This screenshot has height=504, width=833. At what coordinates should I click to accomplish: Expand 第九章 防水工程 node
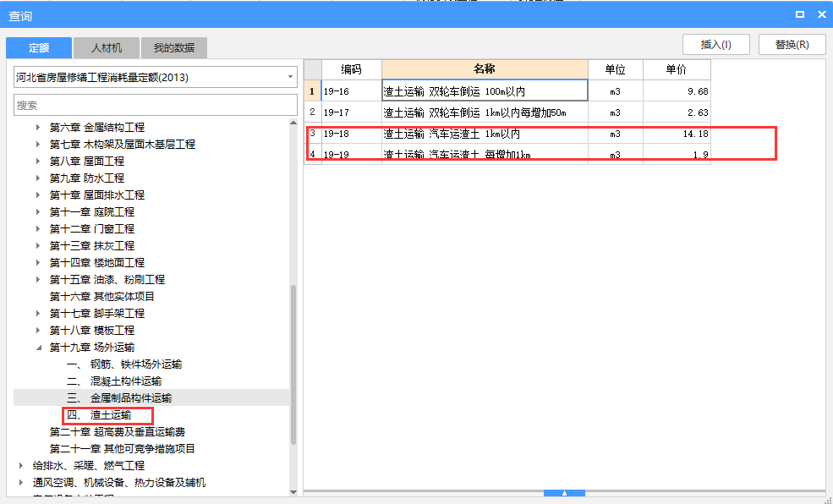coord(38,178)
